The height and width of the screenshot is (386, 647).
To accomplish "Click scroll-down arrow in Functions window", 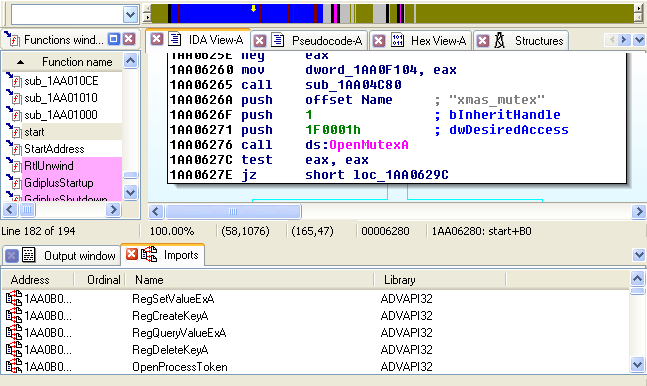I will (x=130, y=192).
